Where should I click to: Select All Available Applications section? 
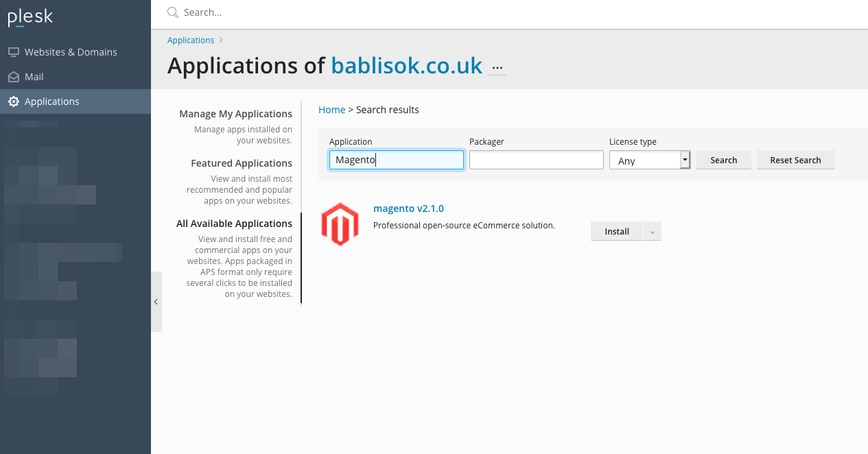[x=234, y=224]
